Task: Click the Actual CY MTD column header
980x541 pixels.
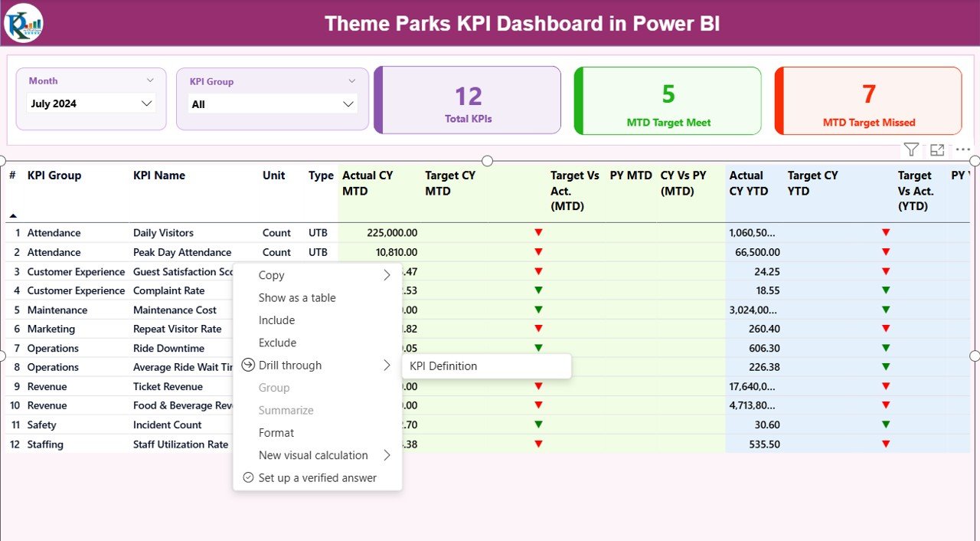Action: [x=367, y=183]
